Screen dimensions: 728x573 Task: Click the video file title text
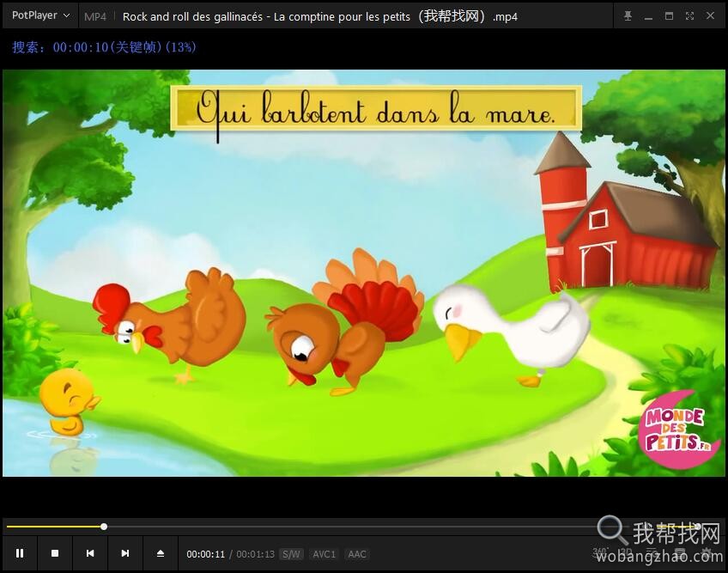(x=320, y=16)
